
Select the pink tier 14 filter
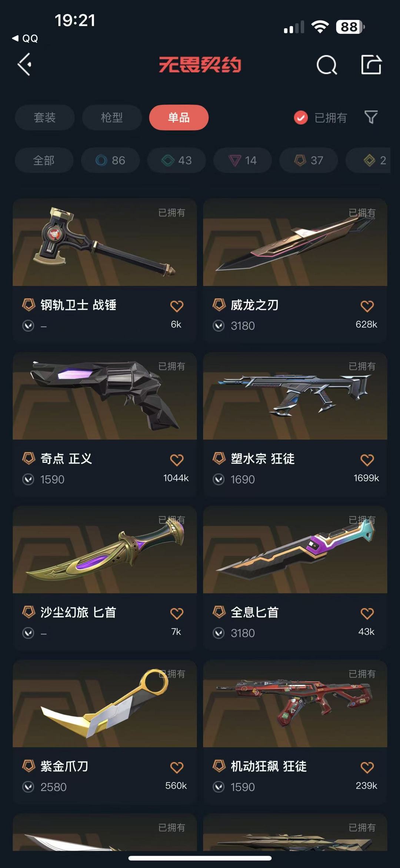[x=243, y=160]
